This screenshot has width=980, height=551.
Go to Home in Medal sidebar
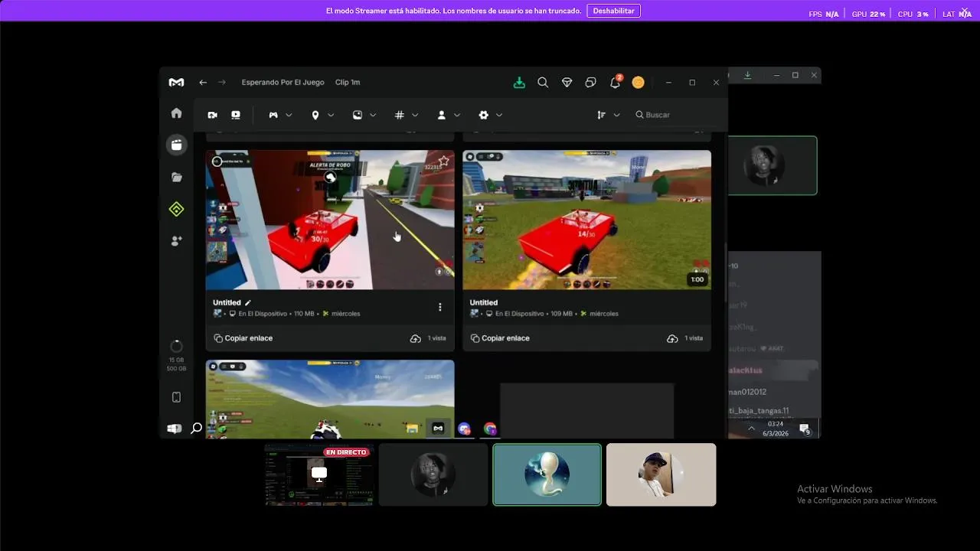point(176,113)
